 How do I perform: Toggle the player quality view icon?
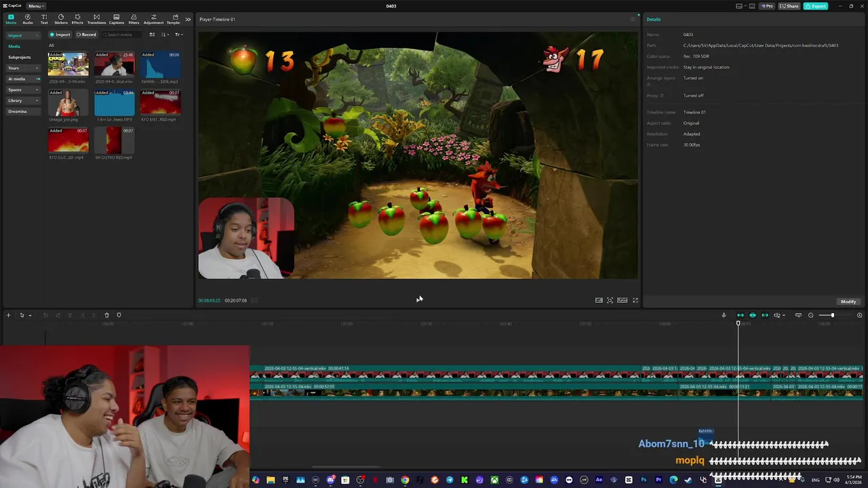coord(599,300)
